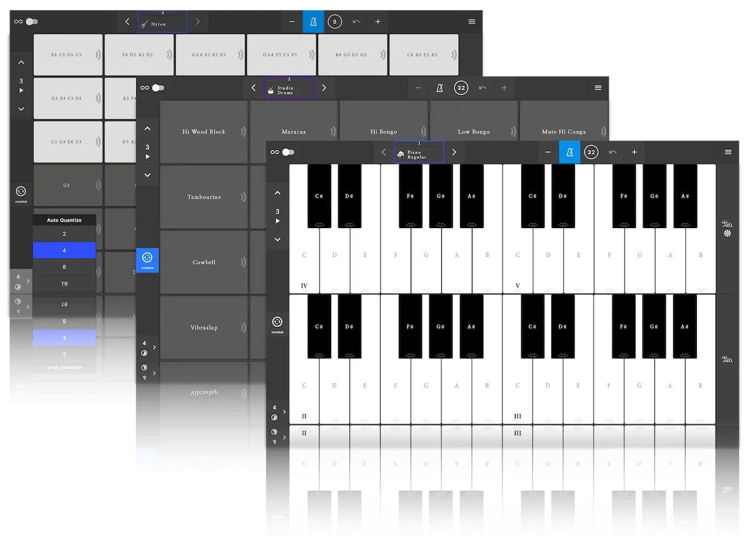The height and width of the screenshot is (560, 750).
Task: Undo the last take in the Studio Drums window
Action: [482, 88]
